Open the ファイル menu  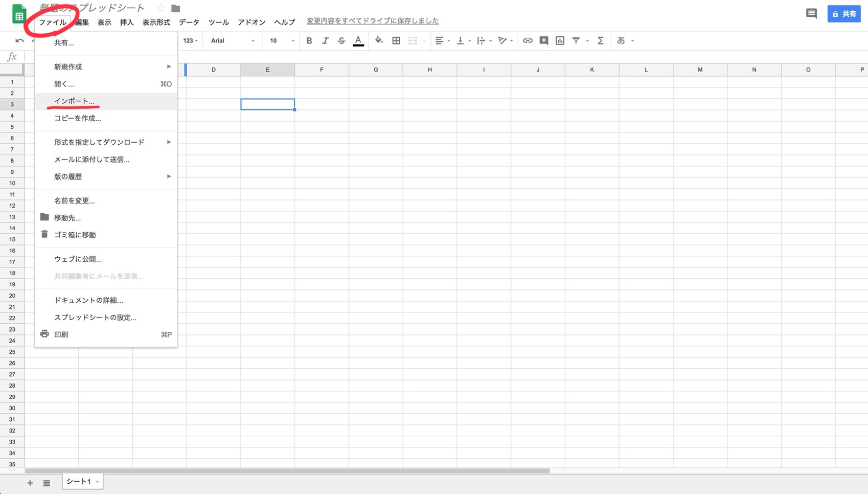click(x=53, y=22)
